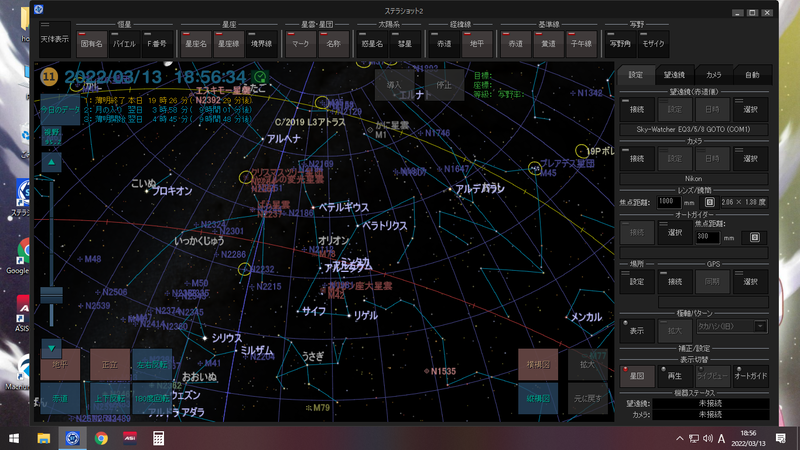
Task: Open the 天体表示 display menu
Action: click(x=55, y=39)
